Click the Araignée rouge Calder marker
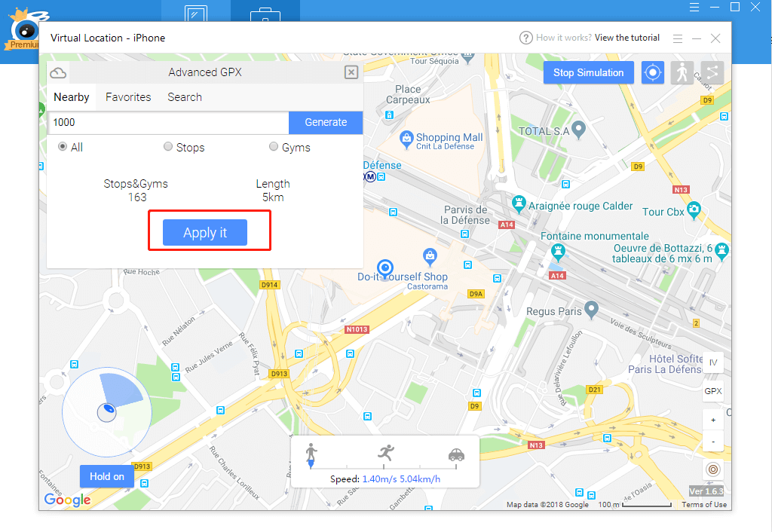The image size is (772, 532). (519, 203)
